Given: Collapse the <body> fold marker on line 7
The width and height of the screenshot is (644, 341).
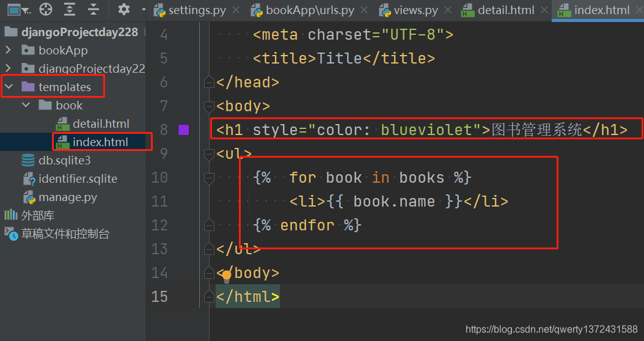Looking at the screenshot, I should coord(209,106).
